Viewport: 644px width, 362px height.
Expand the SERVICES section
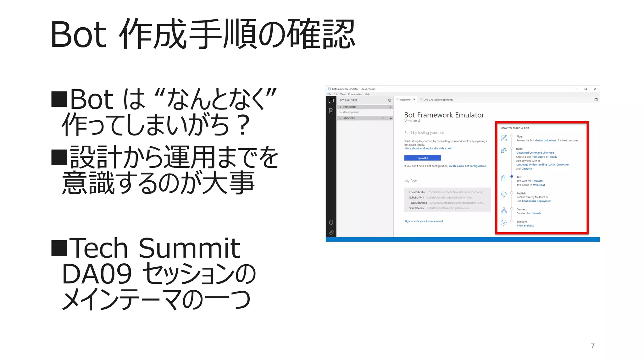tap(340, 118)
